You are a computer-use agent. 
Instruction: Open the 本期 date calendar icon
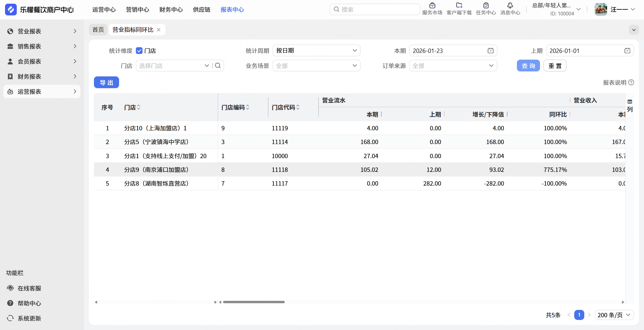point(490,51)
